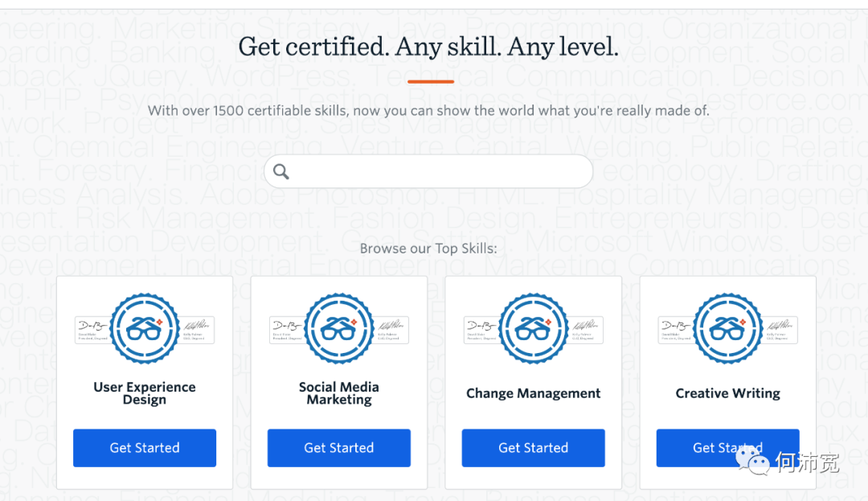Get Started with Creative Writing

tap(728, 448)
